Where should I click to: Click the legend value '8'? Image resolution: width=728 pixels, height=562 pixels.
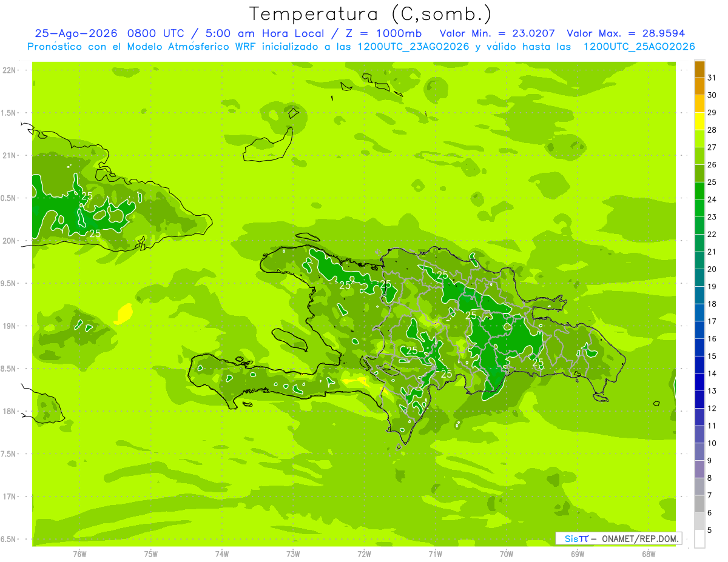710,478
